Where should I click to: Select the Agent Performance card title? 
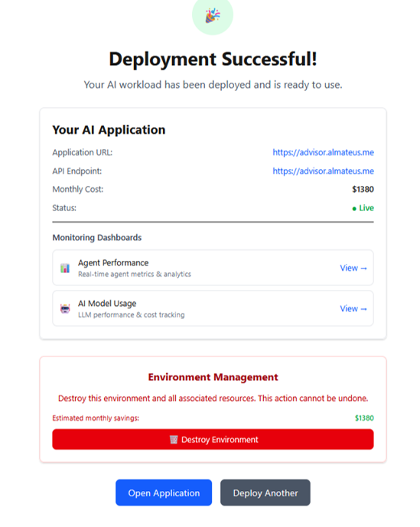(x=113, y=263)
